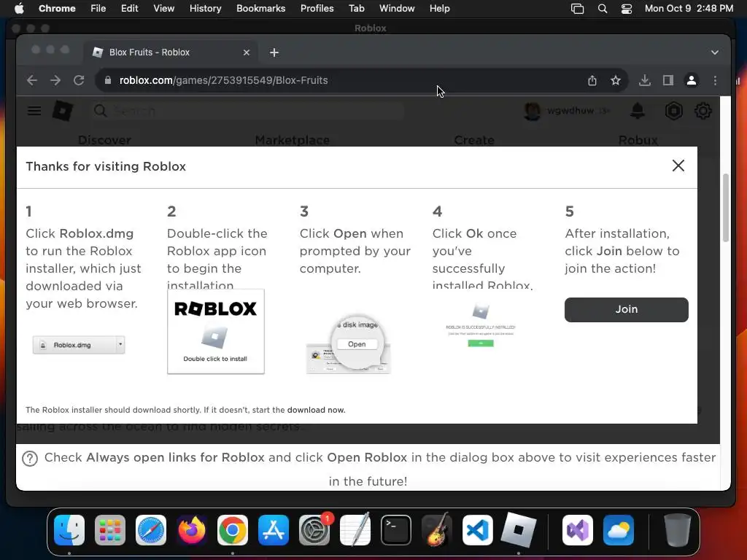Viewport: 747px width, 560px height.
Task: Open the Tab menu
Action: coord(356,9)
